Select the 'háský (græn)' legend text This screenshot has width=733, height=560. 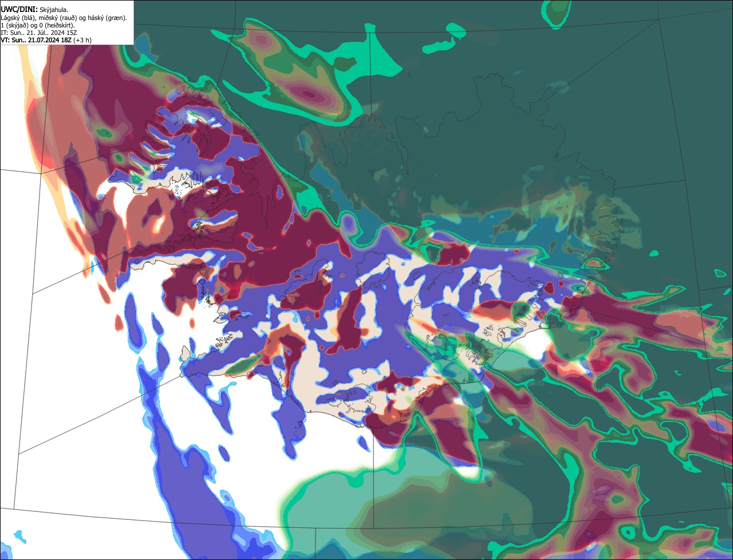point(106,18)
